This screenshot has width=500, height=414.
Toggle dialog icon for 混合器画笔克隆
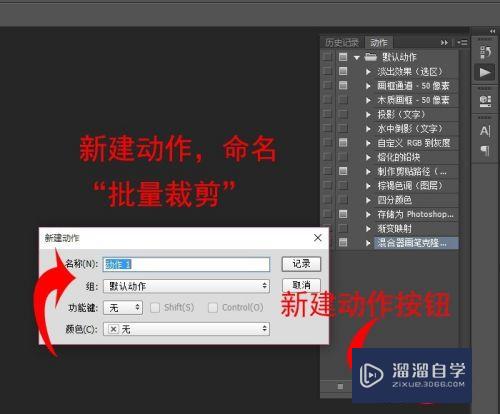[x=343, y=242]
